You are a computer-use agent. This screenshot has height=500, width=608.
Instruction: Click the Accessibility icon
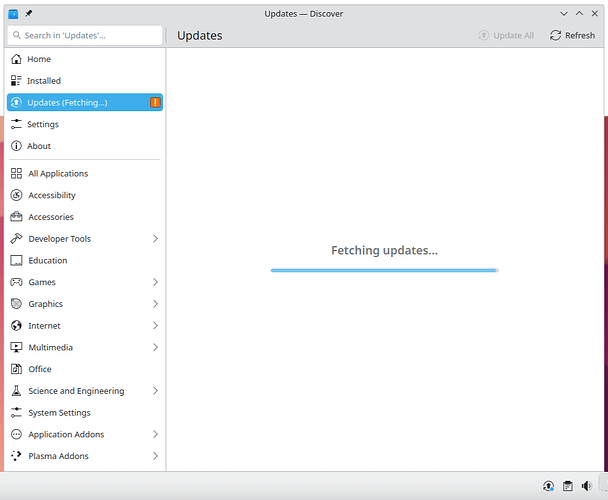(16, 195)
